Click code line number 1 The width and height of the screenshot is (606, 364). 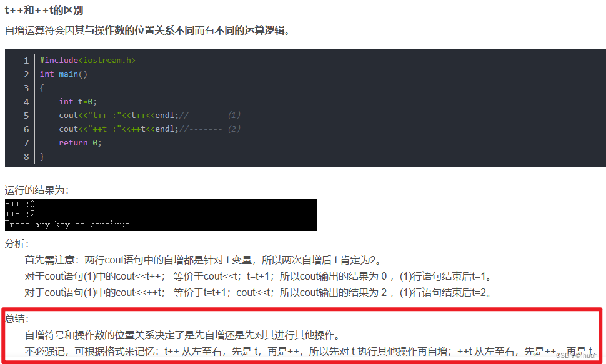click(26, 61)
